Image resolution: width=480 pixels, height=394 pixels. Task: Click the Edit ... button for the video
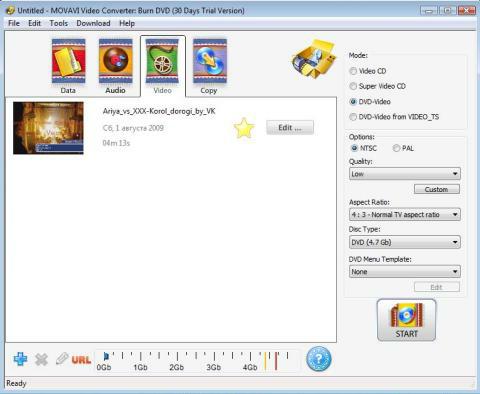290,128
